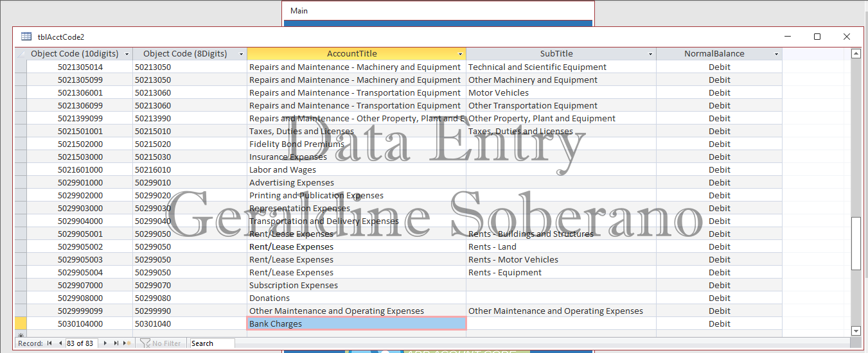This screenshot has width=868, height=353.
Task: Go to previous record arrow
Action: coord(60,343)
